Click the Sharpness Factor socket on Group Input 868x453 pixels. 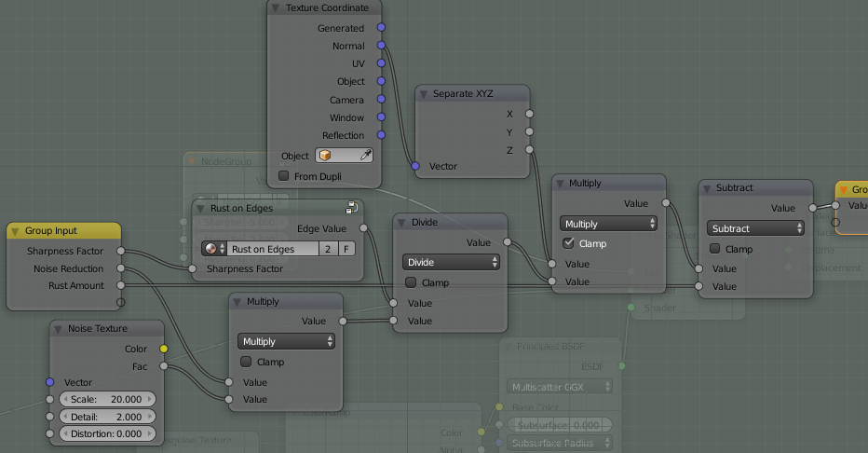pyautogui.click(x=121, y=251)
